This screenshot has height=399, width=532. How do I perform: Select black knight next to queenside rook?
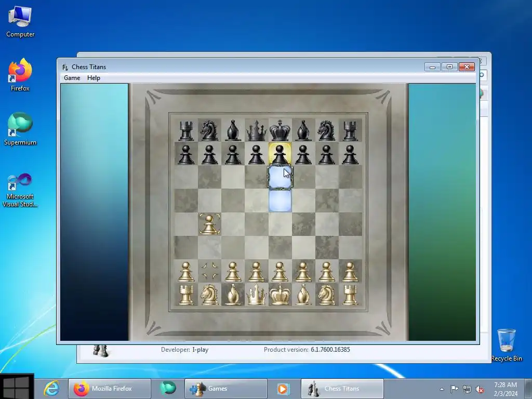click(x=209, y=130)
